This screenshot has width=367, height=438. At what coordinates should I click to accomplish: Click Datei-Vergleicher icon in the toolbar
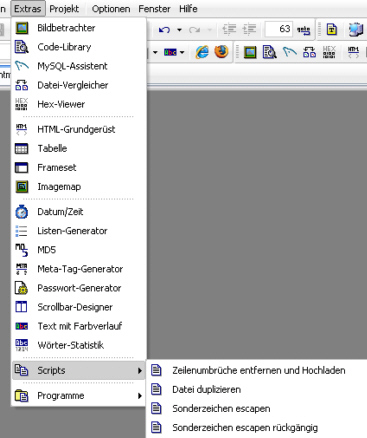pos(309,52)
